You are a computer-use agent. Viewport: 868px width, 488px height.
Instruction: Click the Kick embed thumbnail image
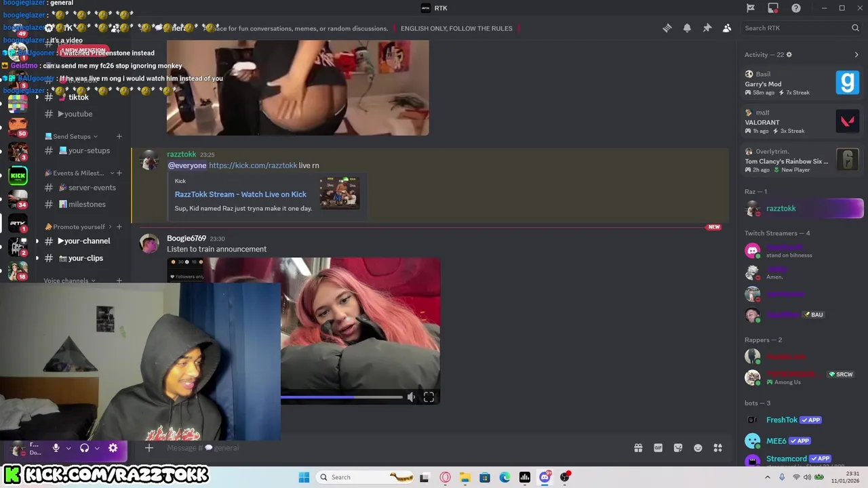tap(340, 193)
